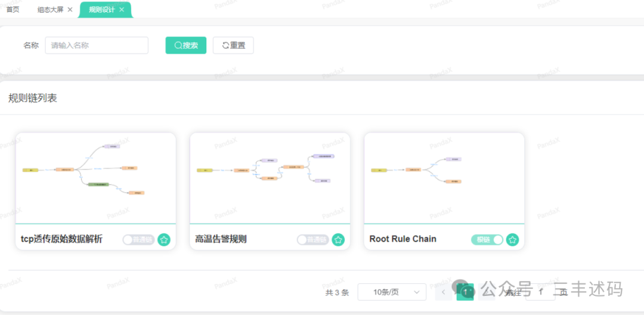Open the Root Rule Chain preview

click(444, 178)
